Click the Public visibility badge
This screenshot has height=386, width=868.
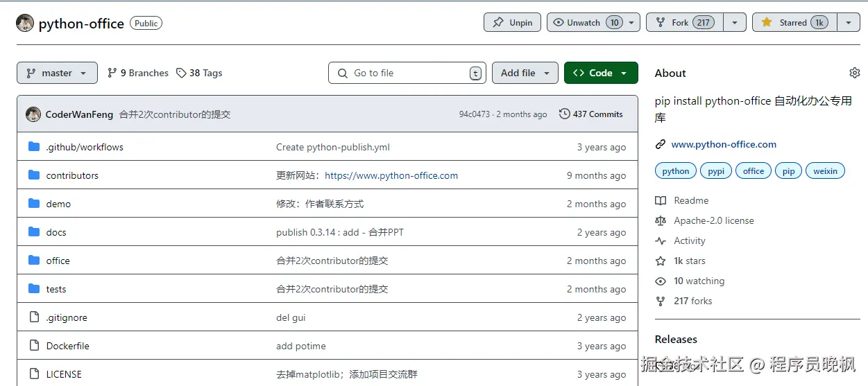pyautogui.click(x=146, y=23)
